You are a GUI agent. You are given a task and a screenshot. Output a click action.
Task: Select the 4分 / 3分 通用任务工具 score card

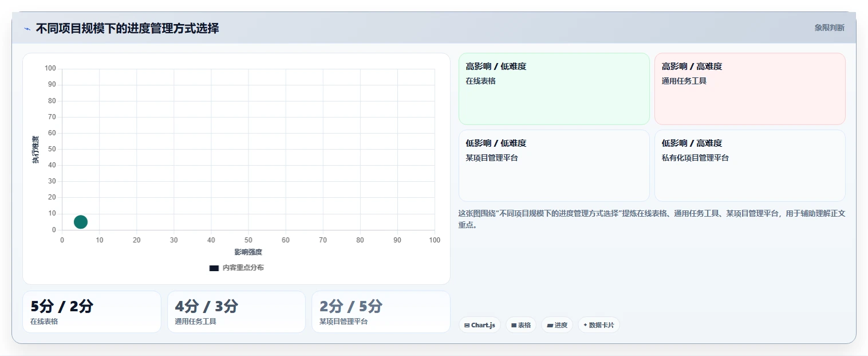236,312
